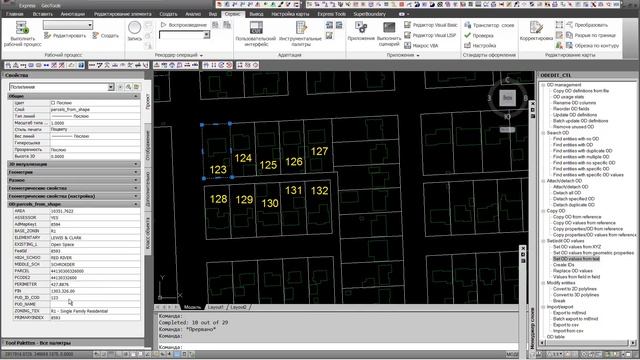The width and height of the screenshot is (640, 360).
Task: Click parcel label 130 in drawing
Action: pos(270,203)
